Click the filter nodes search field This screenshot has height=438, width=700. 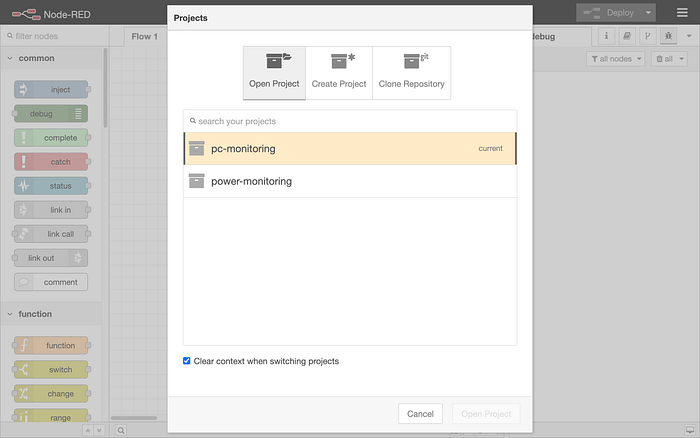(x=54, y=36)
